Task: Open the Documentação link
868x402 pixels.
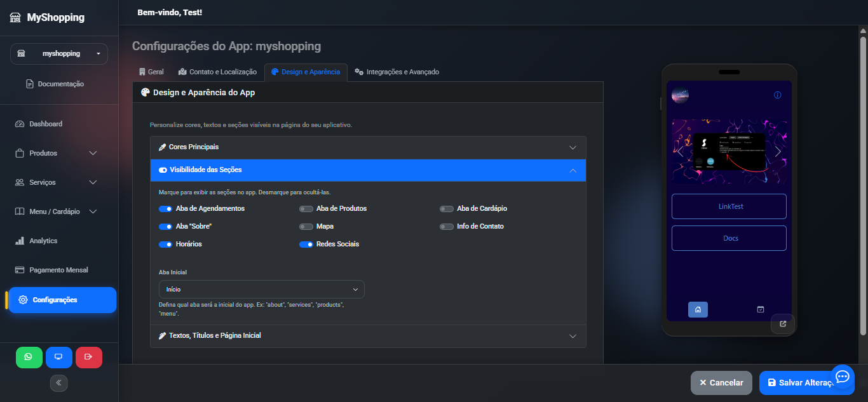Action: 55,84
